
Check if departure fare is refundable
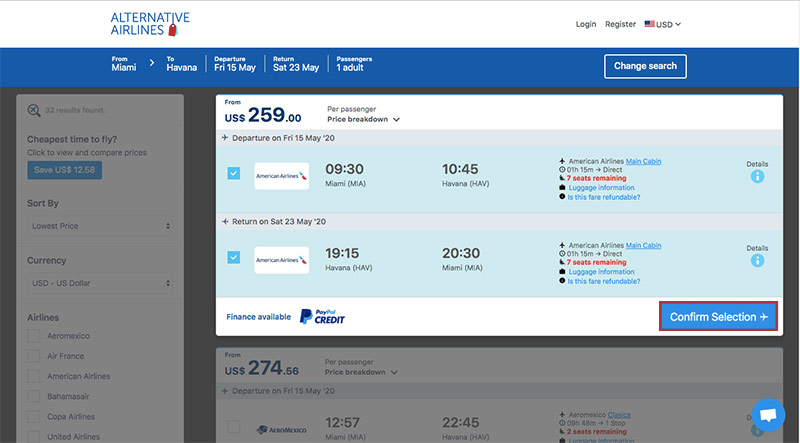coord(604,197)
